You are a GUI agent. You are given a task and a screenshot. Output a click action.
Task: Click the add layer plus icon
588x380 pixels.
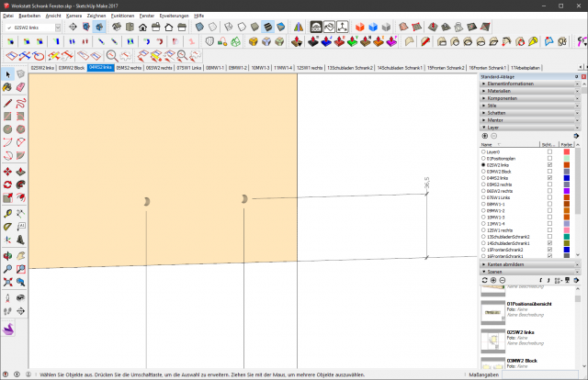485,136
